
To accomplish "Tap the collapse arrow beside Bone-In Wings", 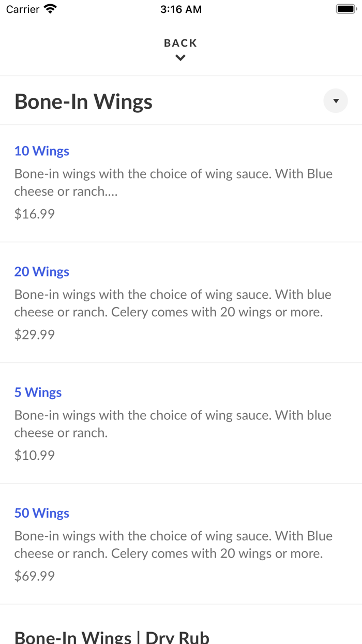I will click(x=335, y=101).
